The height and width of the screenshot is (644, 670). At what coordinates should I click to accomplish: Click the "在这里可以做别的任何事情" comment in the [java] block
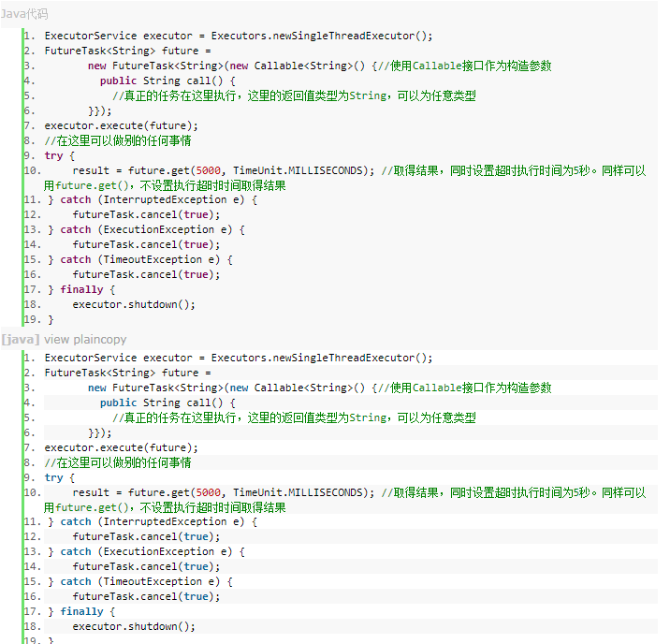(x=124, y=462)
